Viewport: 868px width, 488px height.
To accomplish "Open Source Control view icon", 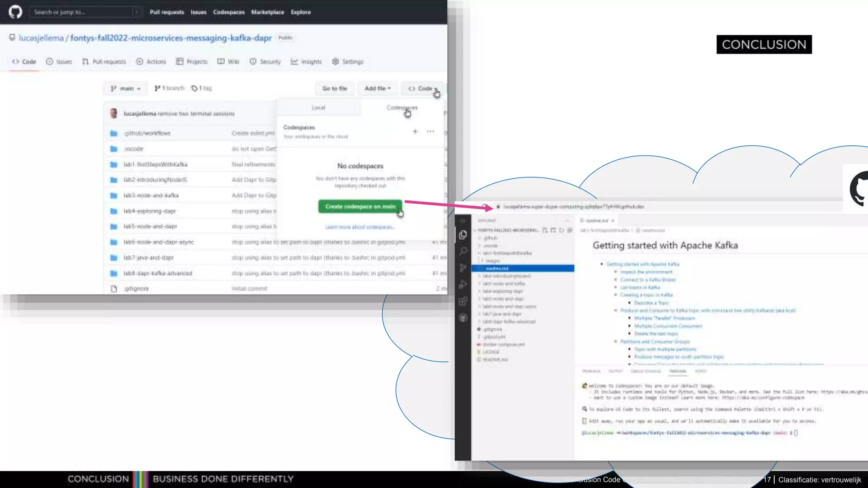I will tap(463, 268).
